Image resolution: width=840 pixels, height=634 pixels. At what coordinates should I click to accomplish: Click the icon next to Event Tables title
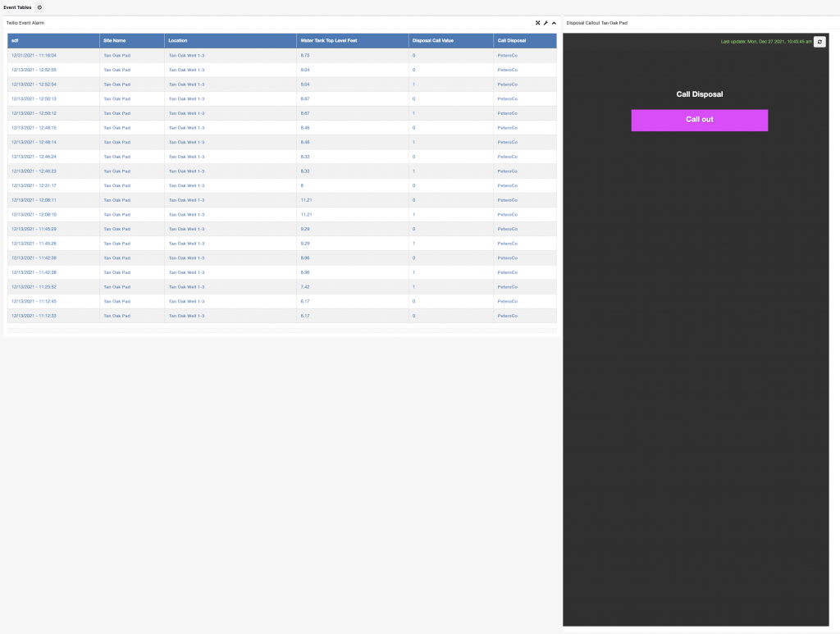pos(39,7)
